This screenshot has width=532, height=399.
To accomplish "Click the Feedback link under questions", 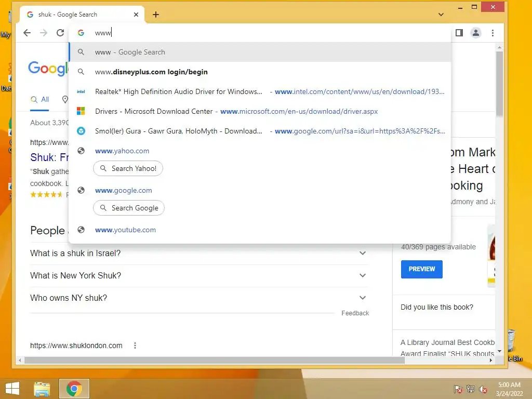I will (x=355, y=313).
